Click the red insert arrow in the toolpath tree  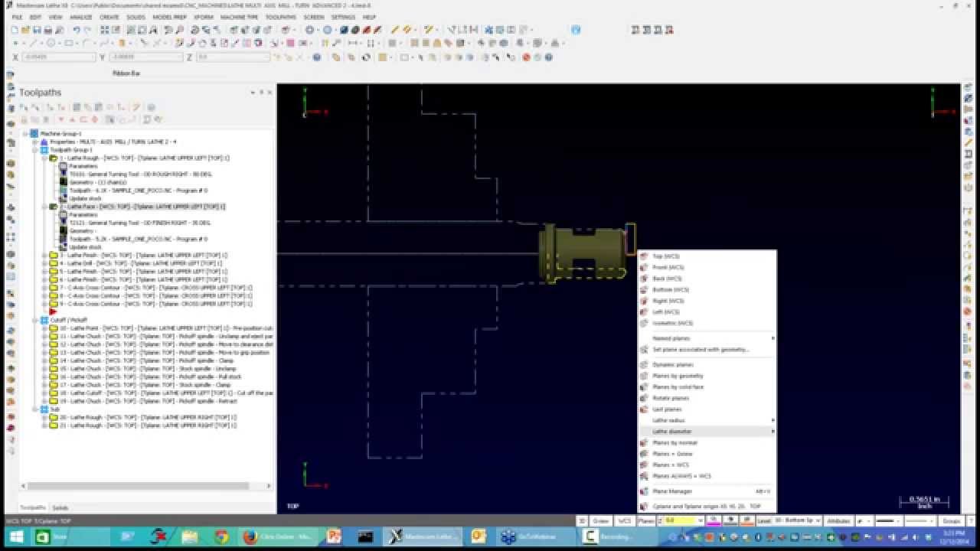click(x=53, y=311)
